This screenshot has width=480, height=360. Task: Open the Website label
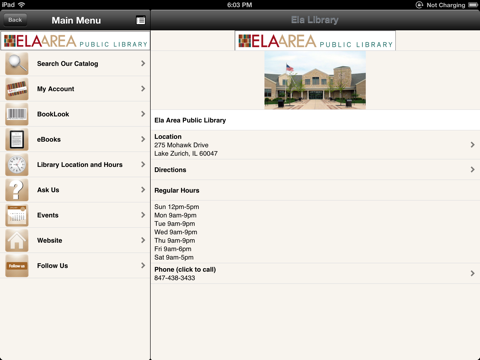click(50, 241)
